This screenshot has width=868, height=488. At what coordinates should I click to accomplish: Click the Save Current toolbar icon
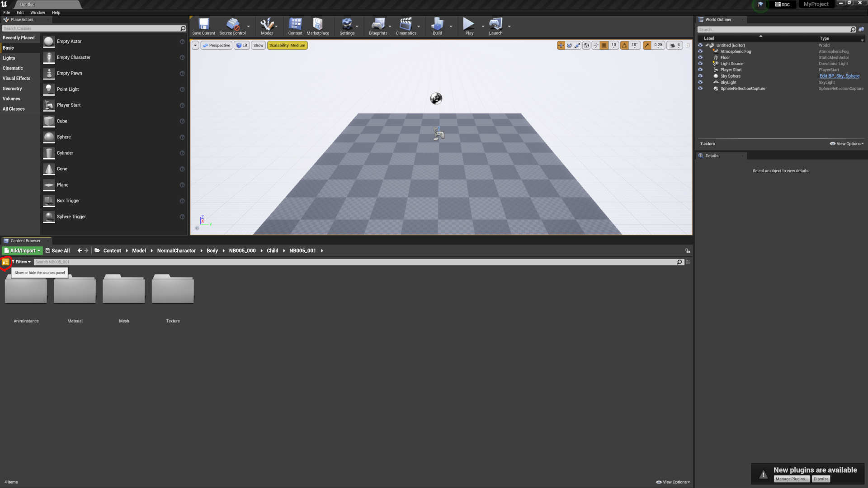pyautogui.click(x=203, y=26)
